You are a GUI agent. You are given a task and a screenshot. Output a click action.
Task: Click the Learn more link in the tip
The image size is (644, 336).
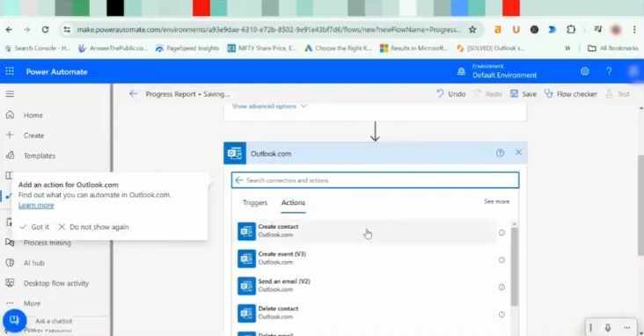tap(36, 205)
